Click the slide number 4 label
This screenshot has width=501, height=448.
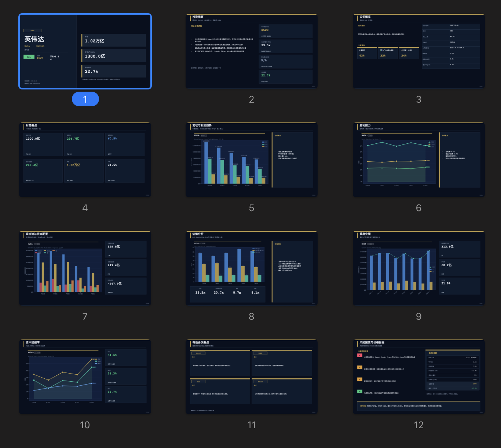tap(85, 208)
